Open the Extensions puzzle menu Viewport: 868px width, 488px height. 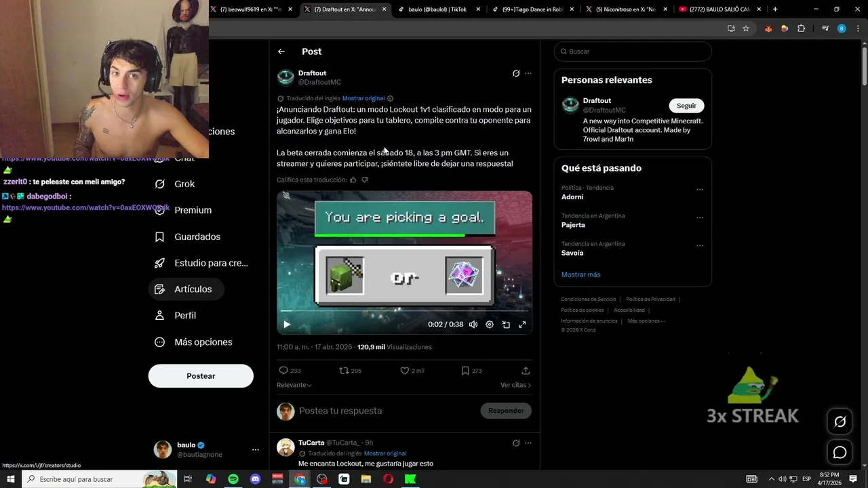pyautogui.click(x=802, y=28)
